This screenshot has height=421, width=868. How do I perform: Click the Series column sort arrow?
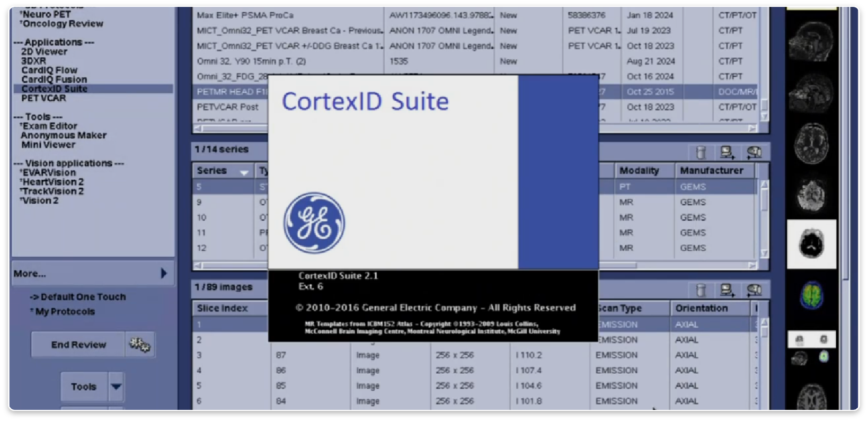click(244, 172)
